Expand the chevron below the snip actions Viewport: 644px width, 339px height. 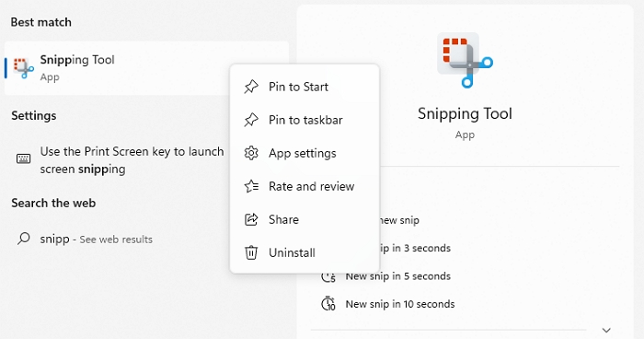[x=606, y=330]
